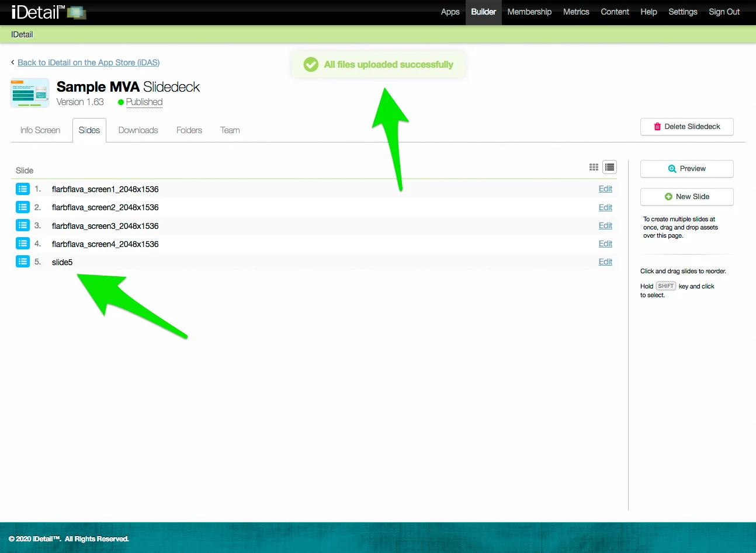The width and height of the screenshot is (756, 553).
Task: Edit flarbflava_screen3_2048x1536 slide
Action: click(x=605, y=225)
